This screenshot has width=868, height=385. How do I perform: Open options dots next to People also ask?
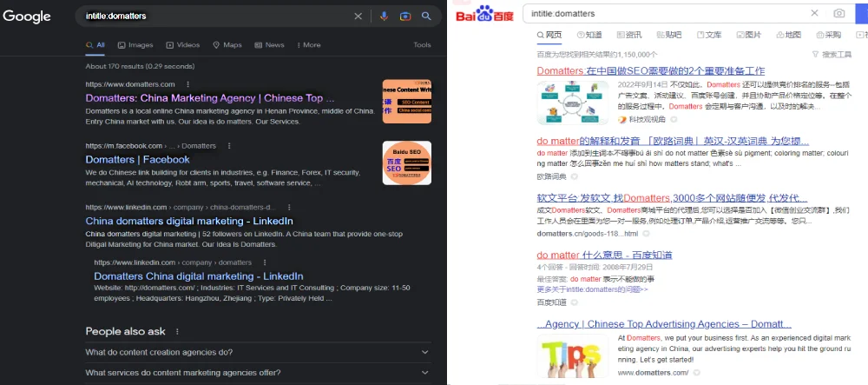[177, 331]
